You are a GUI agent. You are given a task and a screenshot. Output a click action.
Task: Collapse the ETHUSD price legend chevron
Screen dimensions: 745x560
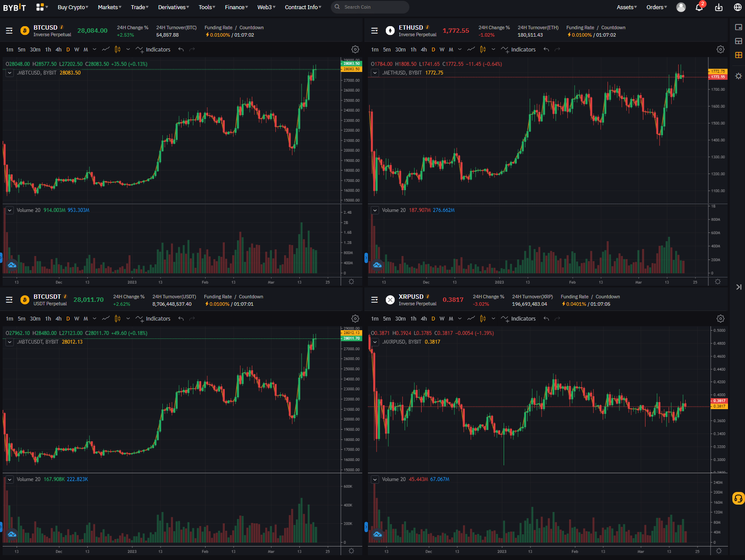click(375, 73)
